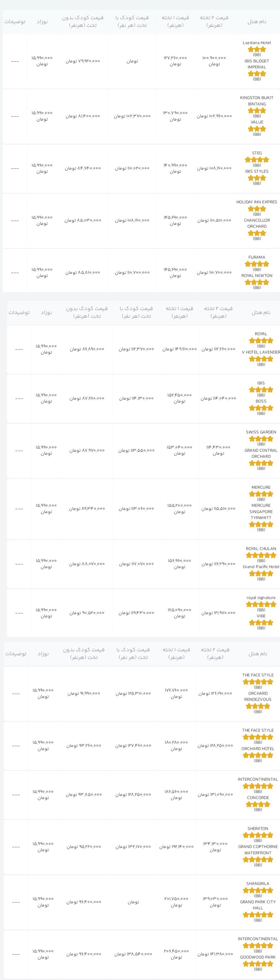Click the first table's نام هتل header
Screen dimensions: 280x980
[x=257, y=21]
